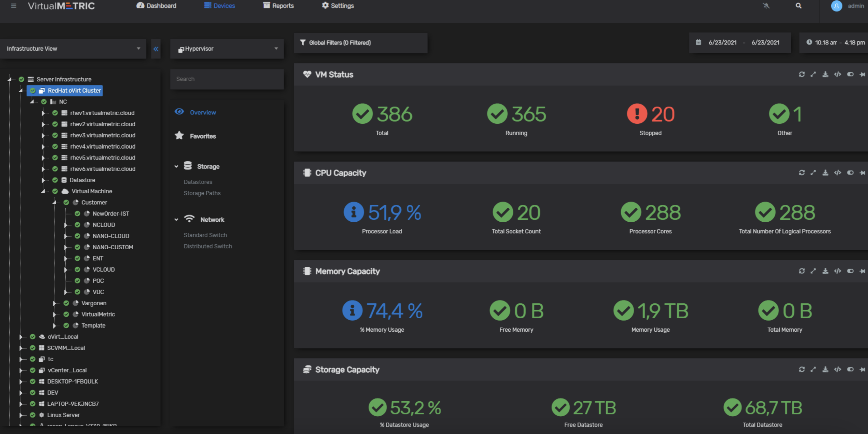This screenshot has height=434, width=868.
Task: Collapse the sidebar with double-chevron button
Action: pos(156,49)
